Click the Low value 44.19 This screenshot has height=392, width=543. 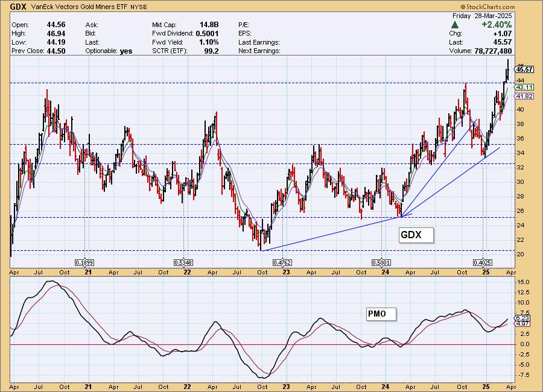point(56,42)
